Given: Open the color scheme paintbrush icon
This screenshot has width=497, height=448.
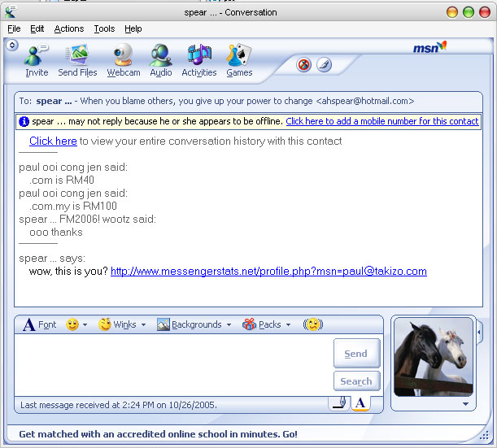Looking at the screenshot, I should [324, 64].
